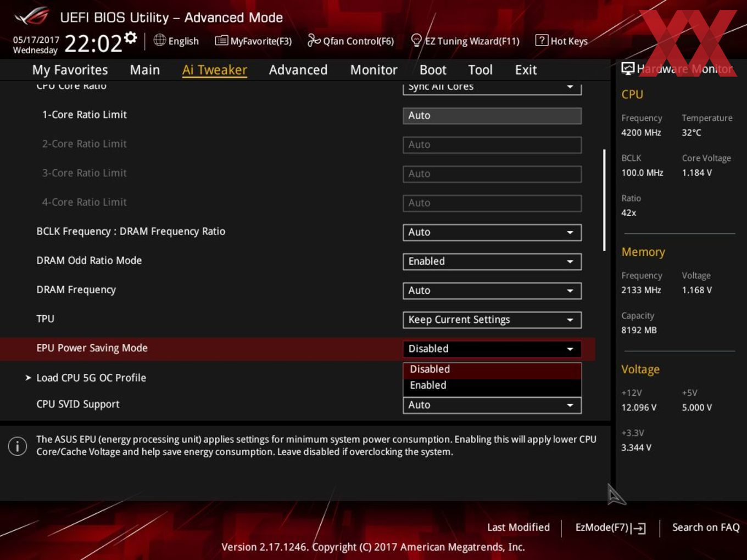
Task: Click the settings list scrollbar
Action: [604, 200]
